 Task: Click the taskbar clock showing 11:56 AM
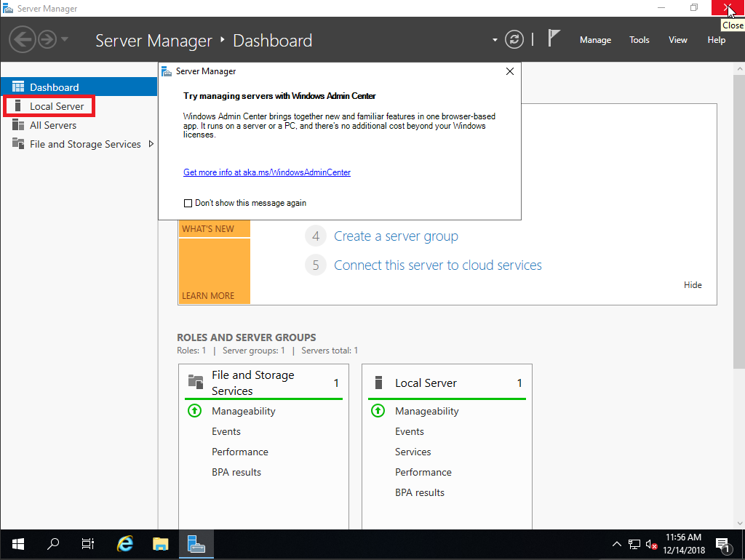coord(684,544)
